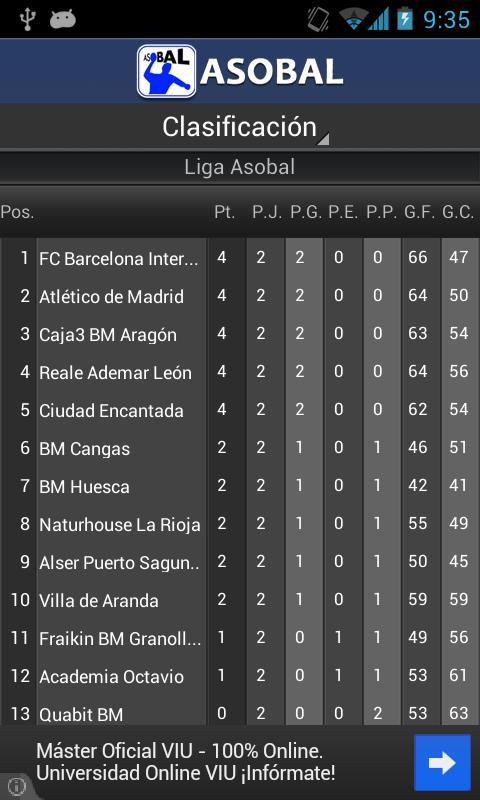Tap the dropdown triangle beside Clasificación
The image size is (480, 800).
click(x=323, y=139)
